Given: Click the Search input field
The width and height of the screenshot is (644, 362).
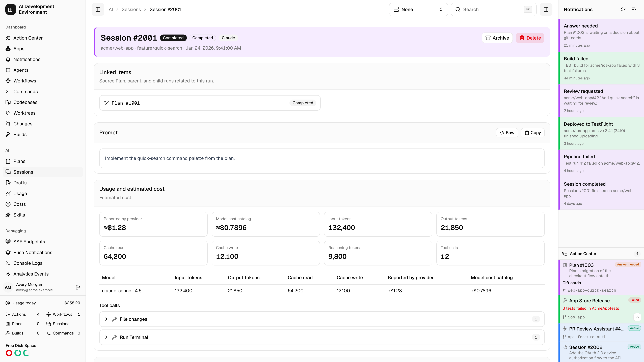Looking at the screenshot, I should [494, 10].
